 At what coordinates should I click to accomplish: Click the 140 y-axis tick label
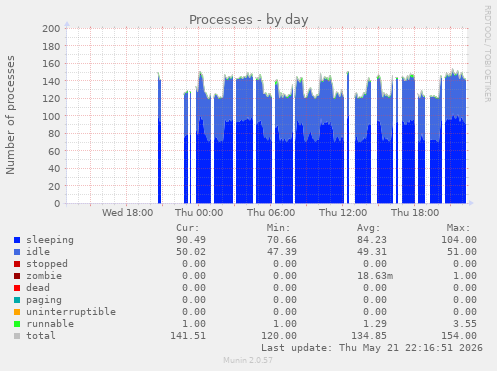[x=51, y=81]
